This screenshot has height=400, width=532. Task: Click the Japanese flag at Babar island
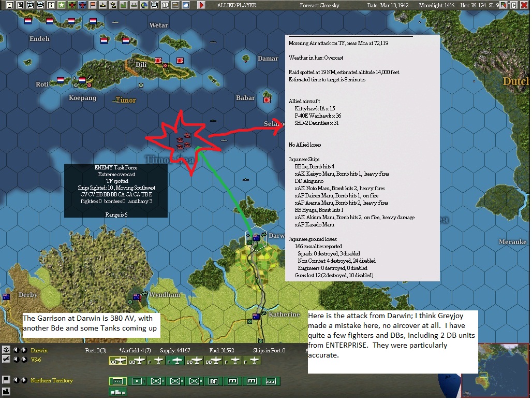coord(268,100)
